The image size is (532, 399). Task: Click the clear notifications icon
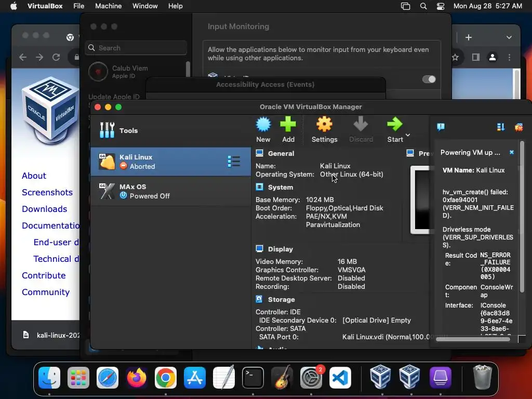pos(519,128)
